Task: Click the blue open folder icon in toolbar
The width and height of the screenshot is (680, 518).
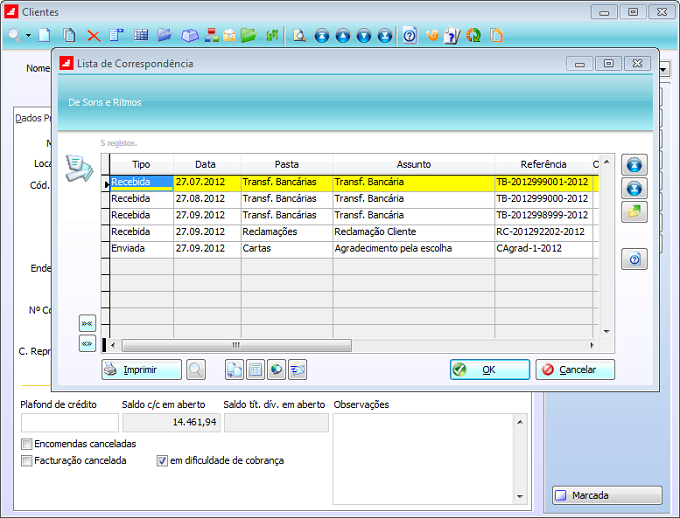Action: pos(165,35)
